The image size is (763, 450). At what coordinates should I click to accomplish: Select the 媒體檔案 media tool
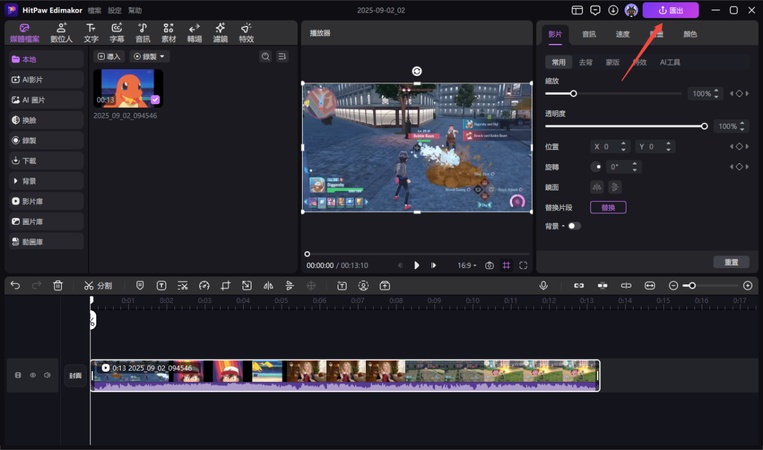pos(24,33)
